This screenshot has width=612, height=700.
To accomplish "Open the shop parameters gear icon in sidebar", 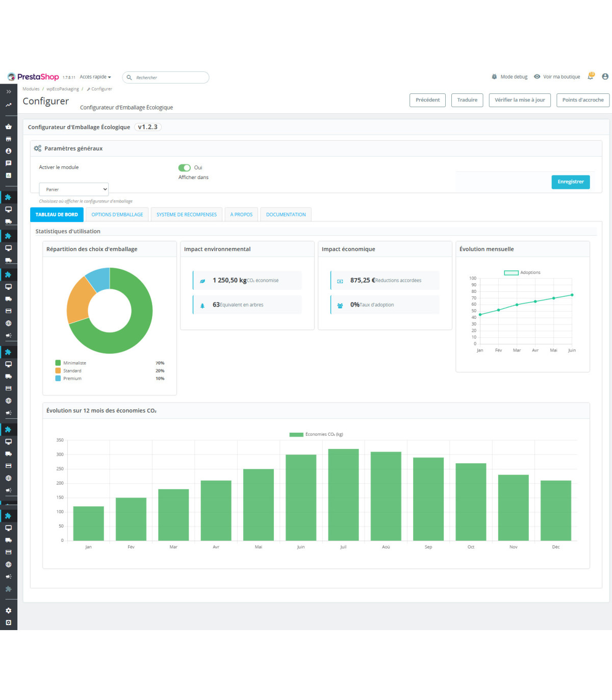I will pyautogui.click(x=8, y=611).
